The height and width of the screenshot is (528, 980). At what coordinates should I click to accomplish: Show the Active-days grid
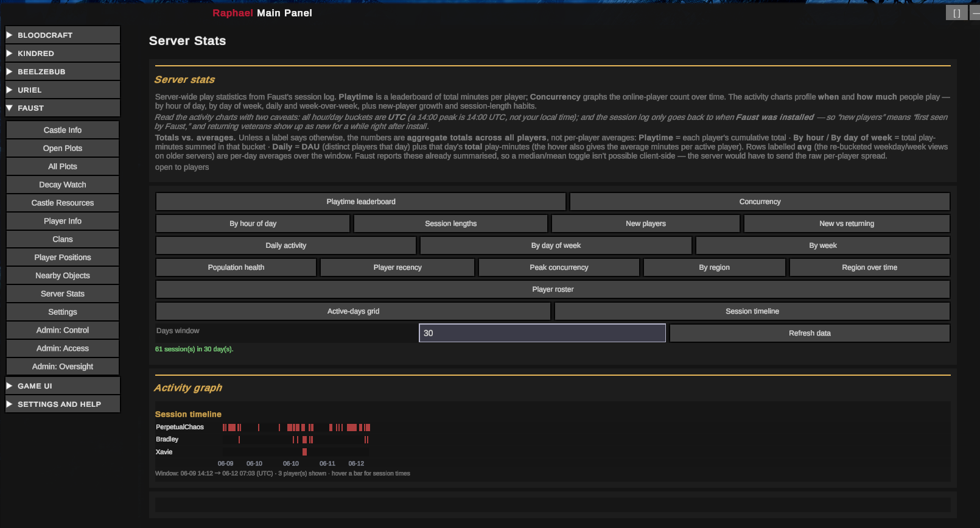pyautogui.click(x=353, y=311)
